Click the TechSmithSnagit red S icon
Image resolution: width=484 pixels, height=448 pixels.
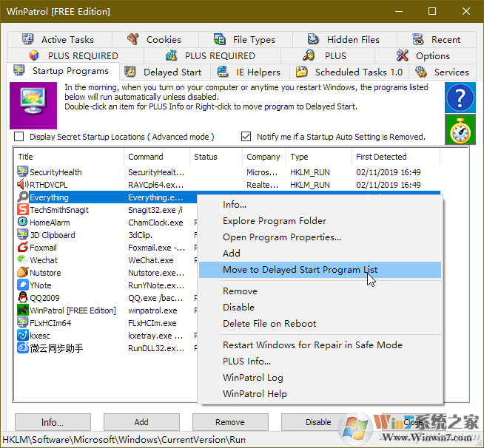point(22,210)
